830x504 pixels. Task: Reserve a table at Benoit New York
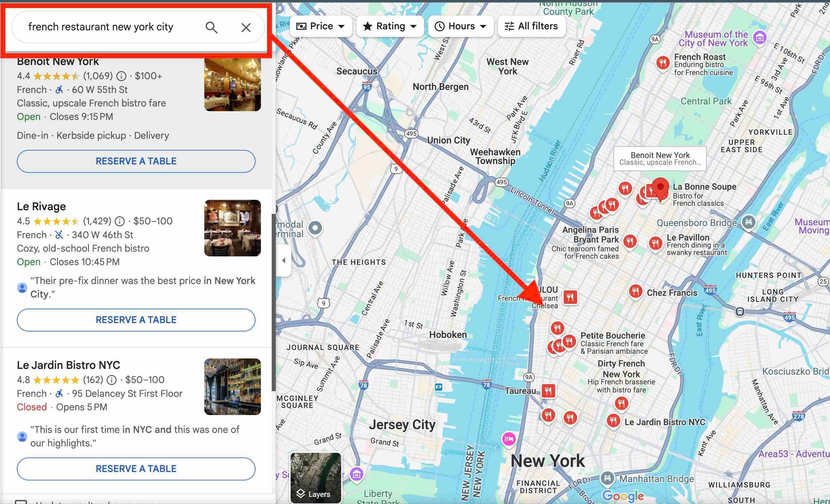coord(136,161)
